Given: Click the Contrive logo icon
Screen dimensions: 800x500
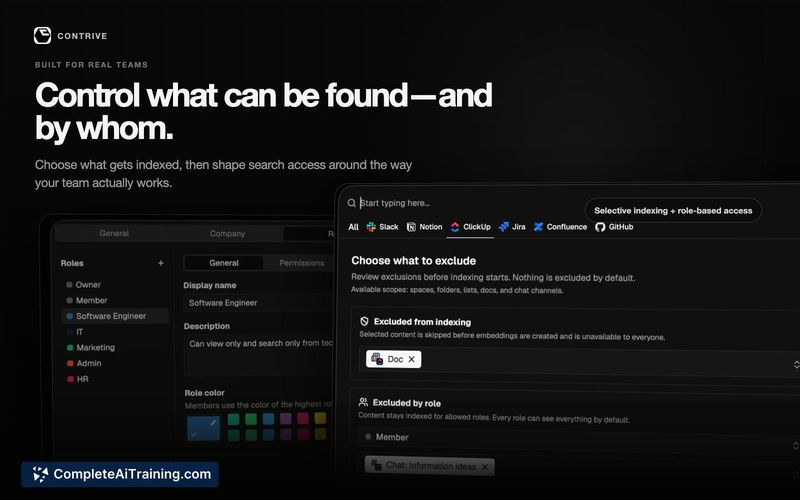Looking at the screenshot, I should tap(42, 36).
